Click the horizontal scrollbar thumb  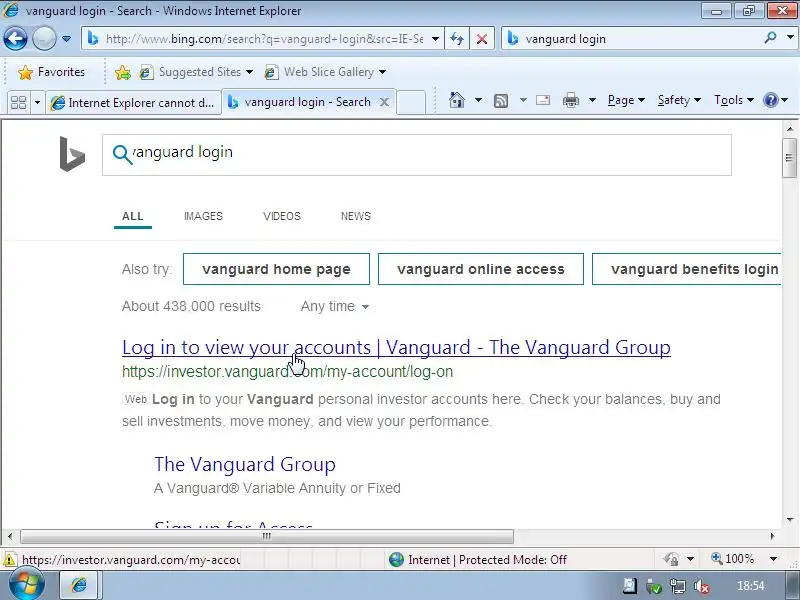[x=267, y=536]
